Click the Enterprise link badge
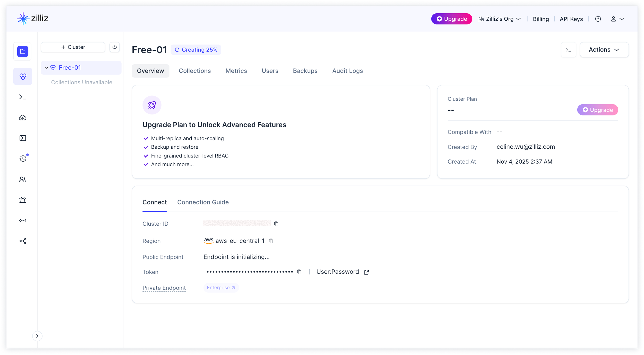Image resolution: width=644 pixels, height=355 pixels. [x=221, y=288]
